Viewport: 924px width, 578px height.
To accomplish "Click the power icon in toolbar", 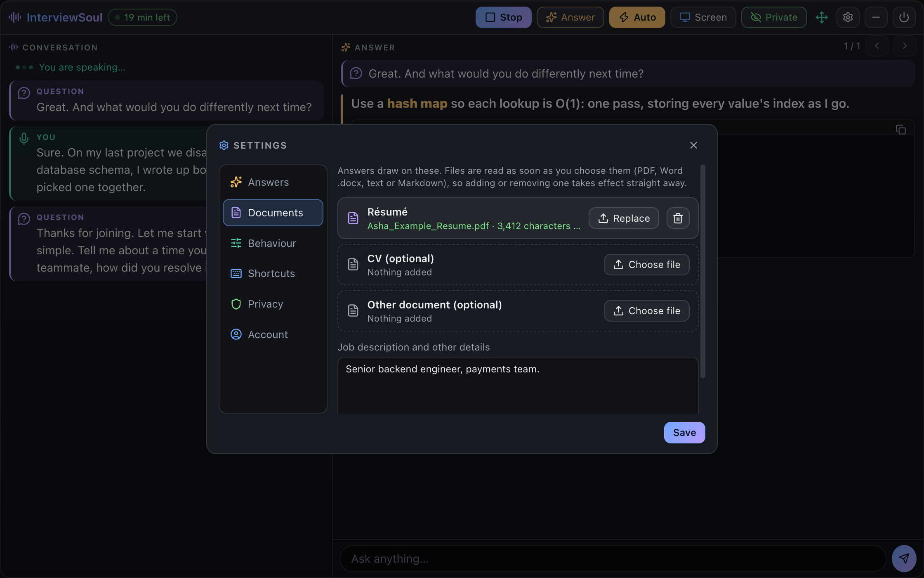I will click(x=904, y=17).
